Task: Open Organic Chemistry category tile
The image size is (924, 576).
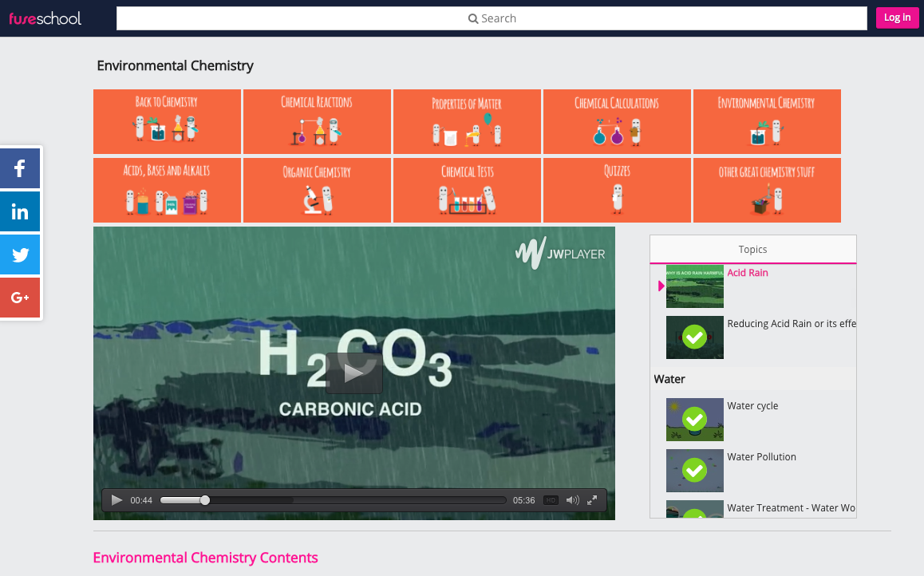Action: [317, 190]
